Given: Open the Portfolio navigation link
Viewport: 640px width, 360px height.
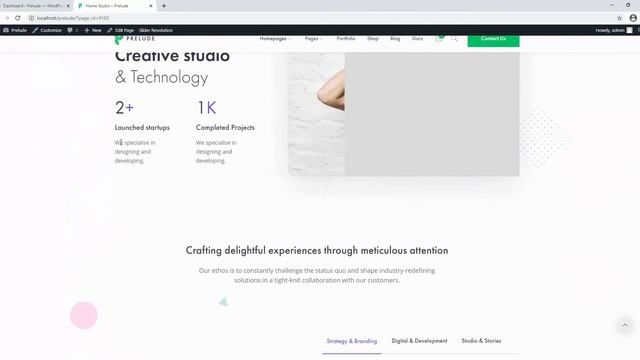Looking at the screenshot, I should [x=346, y=38].
